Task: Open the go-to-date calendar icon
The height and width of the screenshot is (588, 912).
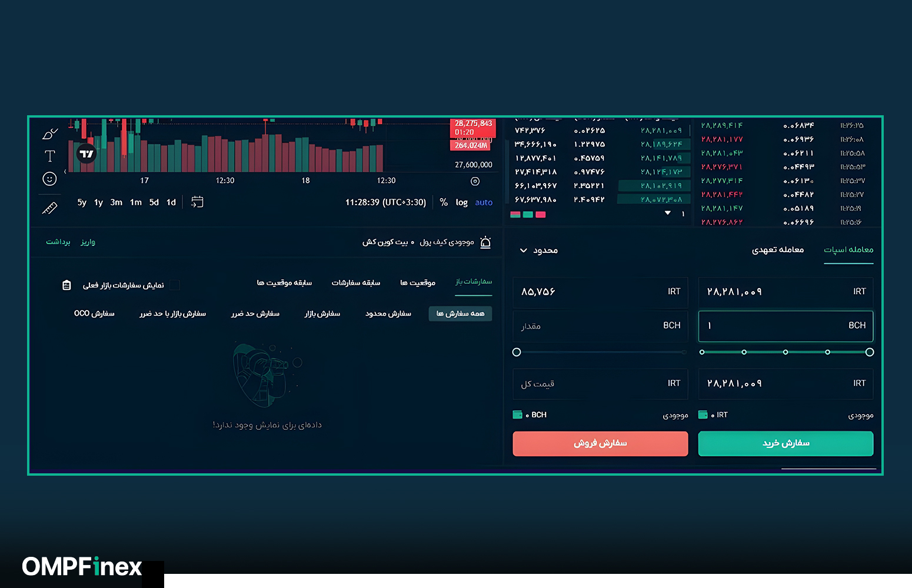Action: coord(197,202)
